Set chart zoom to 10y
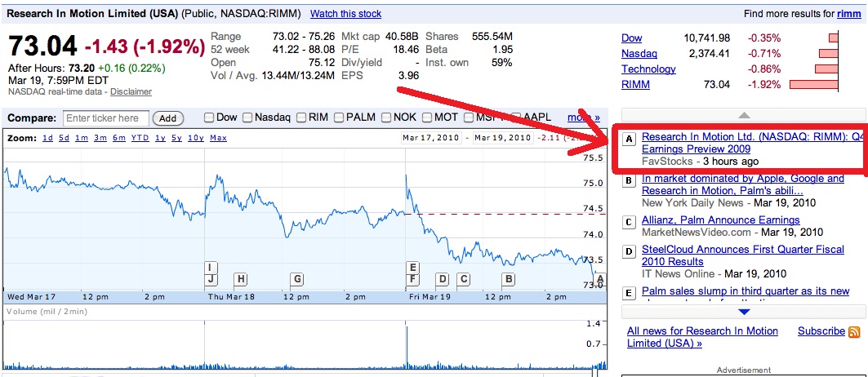868x377 pixels. click(x=196, y=138)
